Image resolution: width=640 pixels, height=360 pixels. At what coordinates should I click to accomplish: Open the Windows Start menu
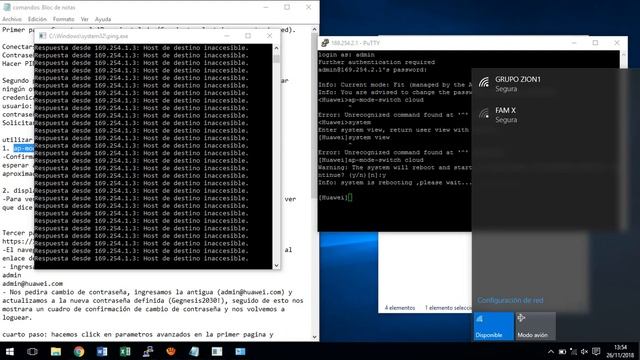(x=9, y=351)
